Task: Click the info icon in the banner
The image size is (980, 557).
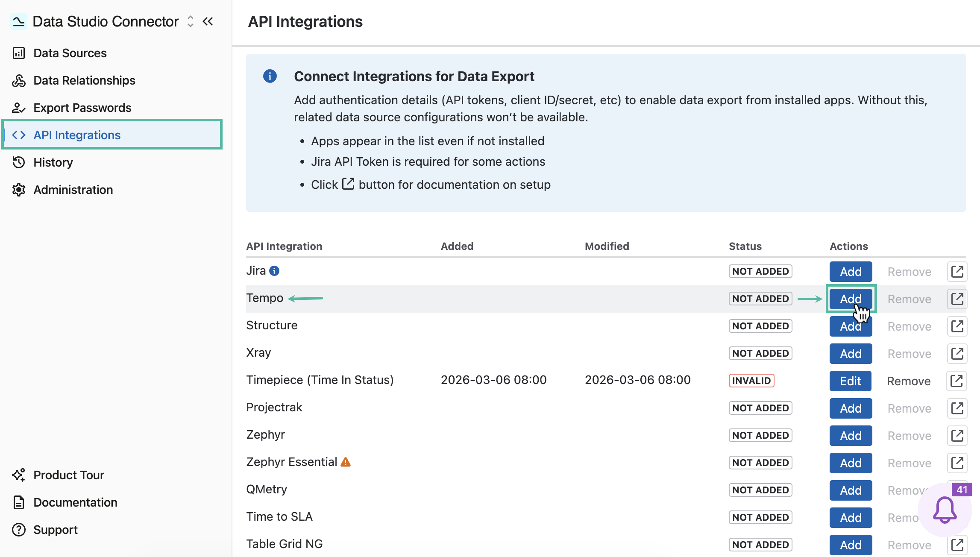Action: [270, 76]
